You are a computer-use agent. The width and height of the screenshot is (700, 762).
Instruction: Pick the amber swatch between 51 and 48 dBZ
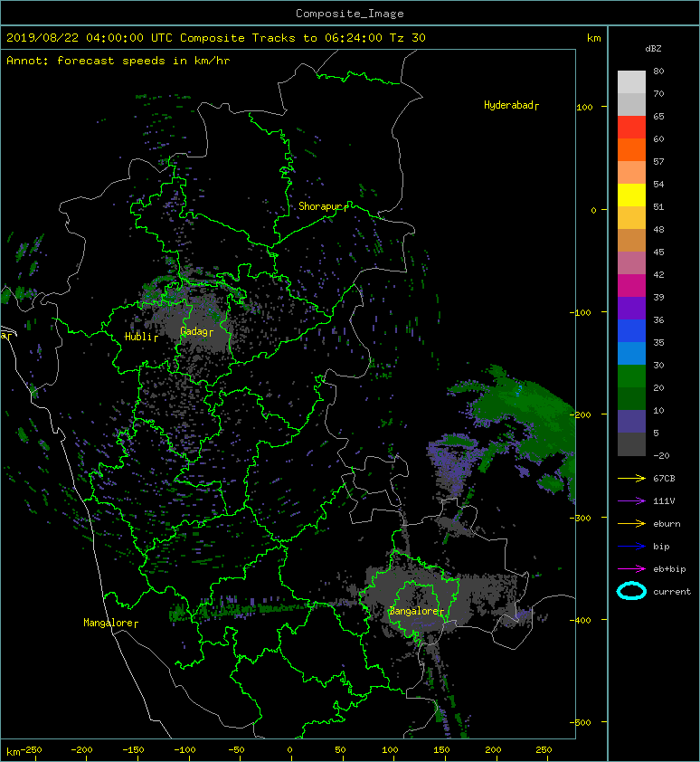[631, 218]
